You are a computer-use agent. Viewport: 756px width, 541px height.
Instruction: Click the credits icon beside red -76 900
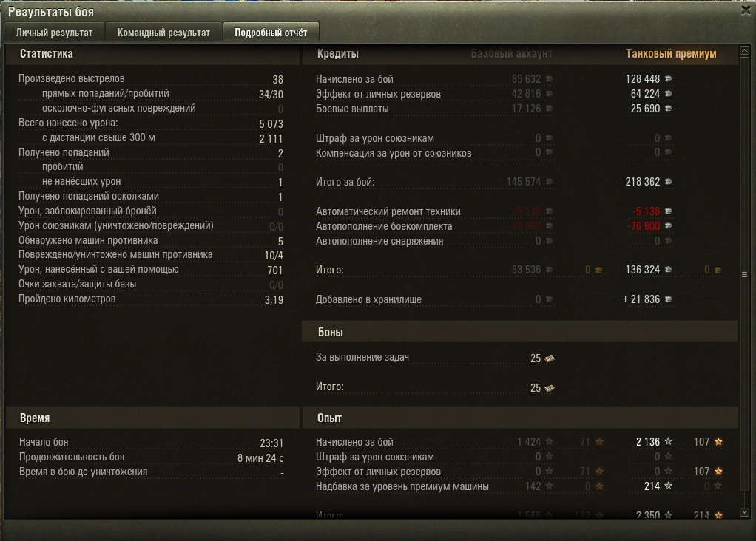click(x=668, y=226)
